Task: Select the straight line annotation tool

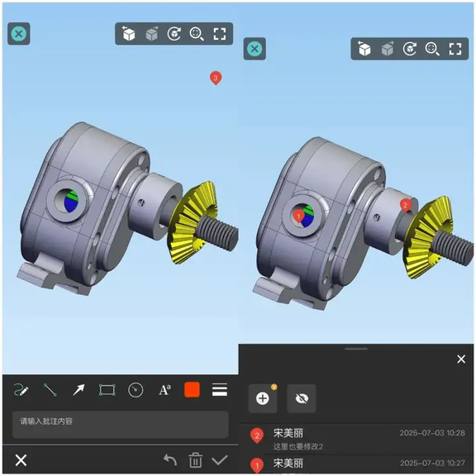Action: coord(50,390)
